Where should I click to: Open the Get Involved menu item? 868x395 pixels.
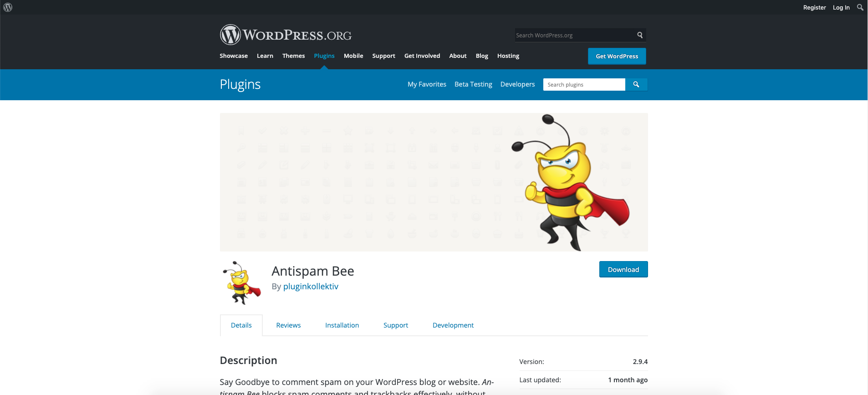[422, 56]
